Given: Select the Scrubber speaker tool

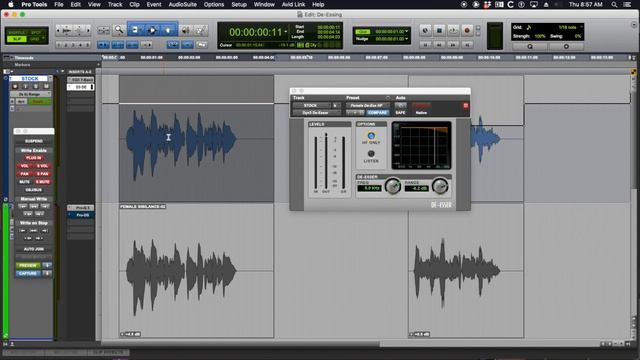Looking at the screenshot, I should pyautogui.click(x=185, y=30).
